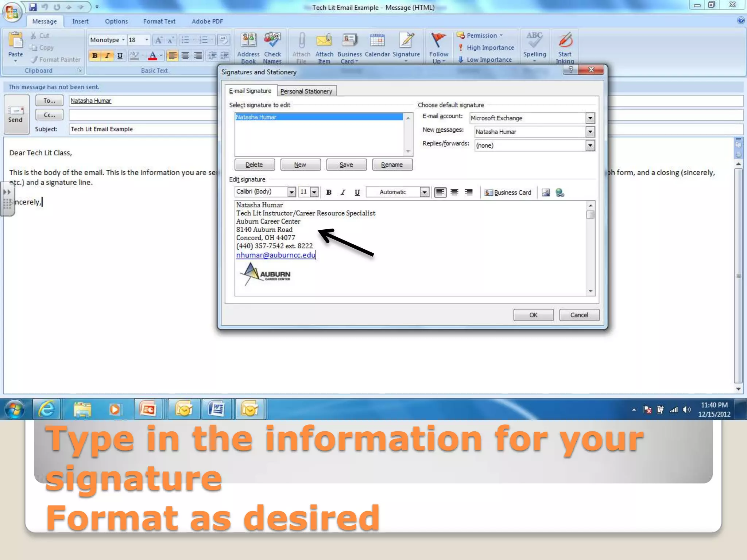The width and height of the screenshot is (747, 560).
Task: Mark message as High Importance
Action: coord(486,47)
